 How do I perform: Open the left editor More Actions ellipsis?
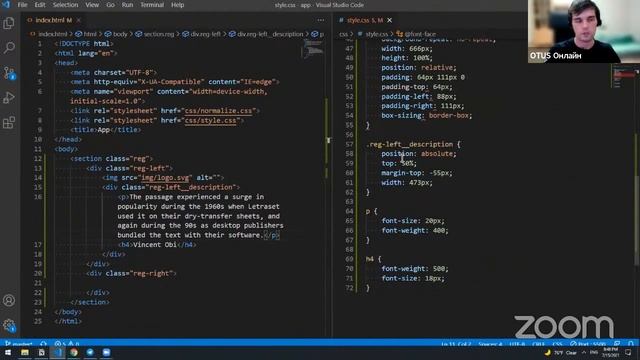click(x=321, y=20)
